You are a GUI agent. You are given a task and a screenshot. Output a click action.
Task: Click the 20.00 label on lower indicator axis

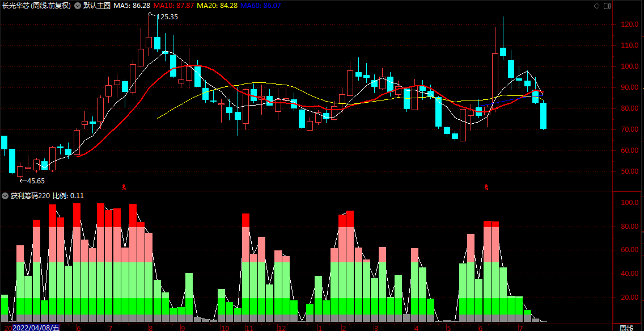tap(630, 298)
